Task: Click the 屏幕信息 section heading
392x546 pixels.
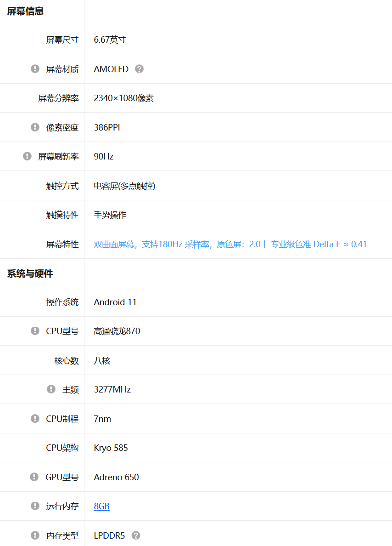Action: tap(25, 11)
